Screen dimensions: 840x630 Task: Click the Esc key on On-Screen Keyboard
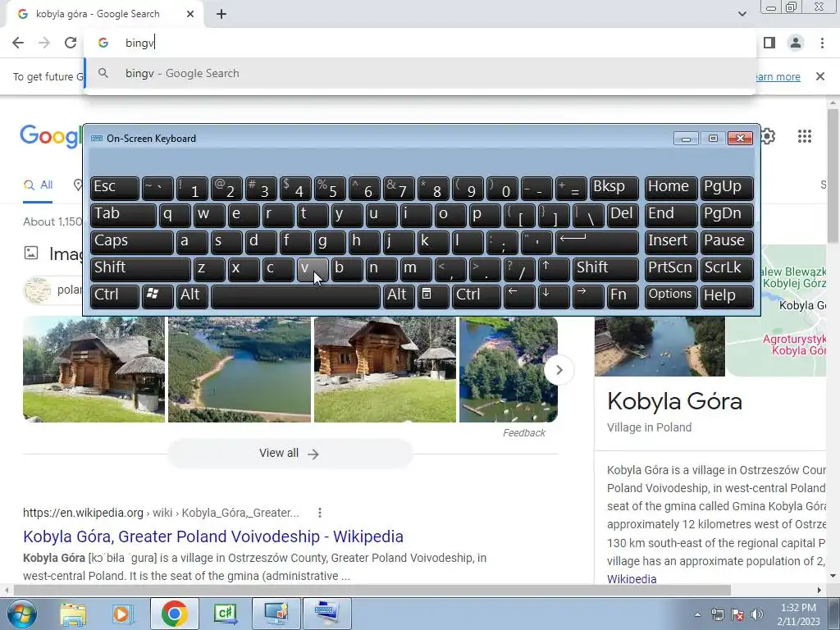pos(115,188)
